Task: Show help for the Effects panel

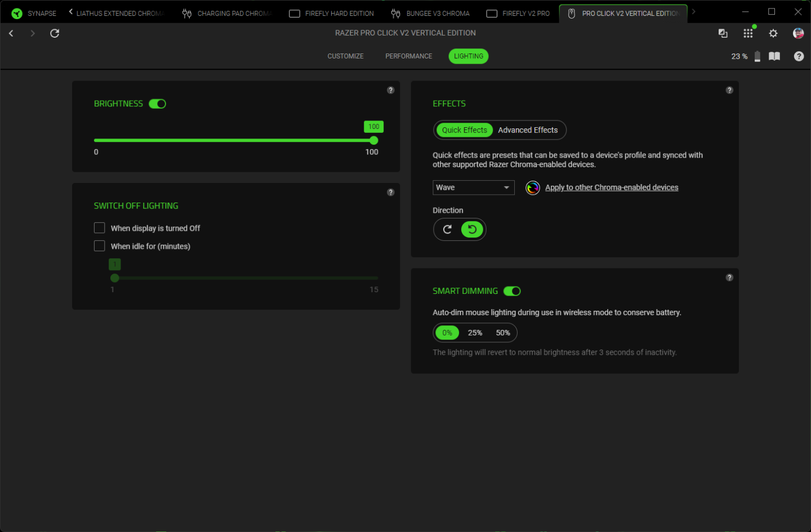Action: 729,90
